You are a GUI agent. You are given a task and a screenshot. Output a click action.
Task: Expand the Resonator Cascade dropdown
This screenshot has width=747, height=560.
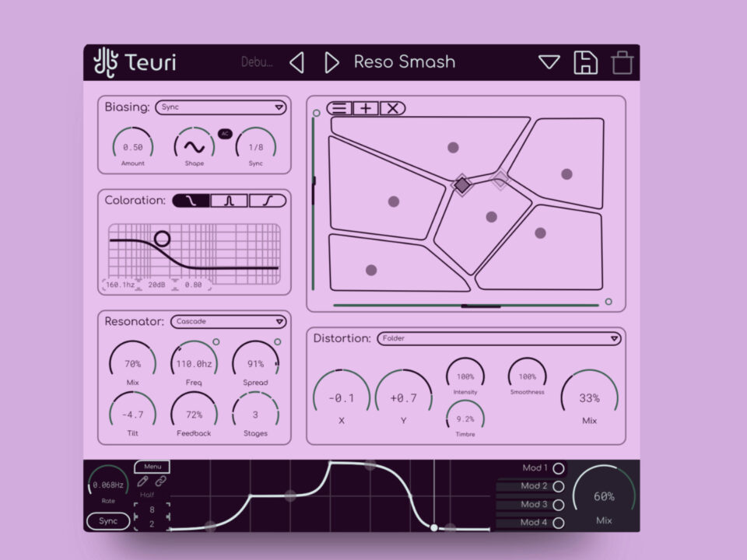point(230,321)
